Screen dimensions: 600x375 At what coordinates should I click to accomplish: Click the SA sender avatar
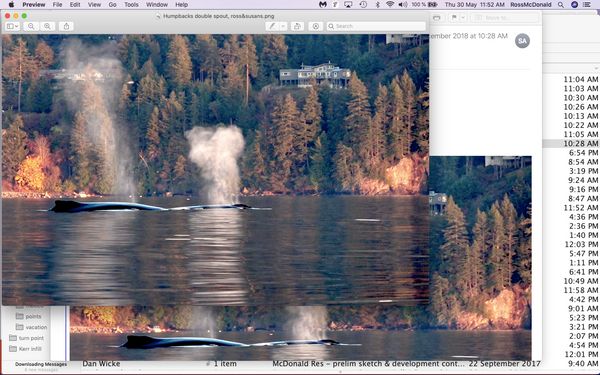522,41
